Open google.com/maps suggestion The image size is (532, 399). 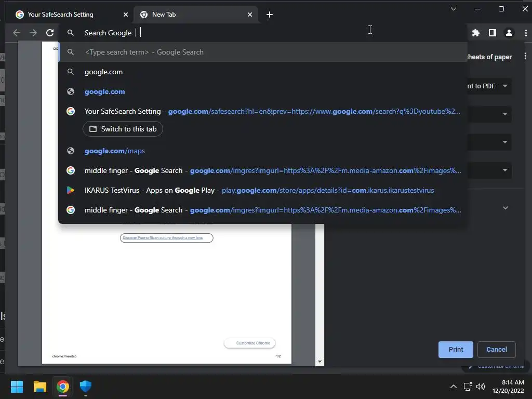(263, 151)
